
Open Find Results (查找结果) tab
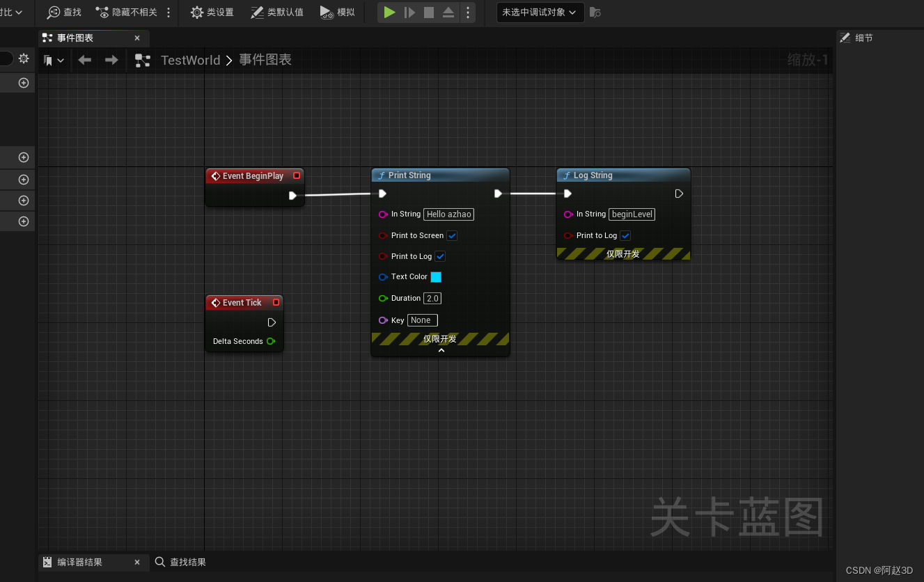(181, 562)
